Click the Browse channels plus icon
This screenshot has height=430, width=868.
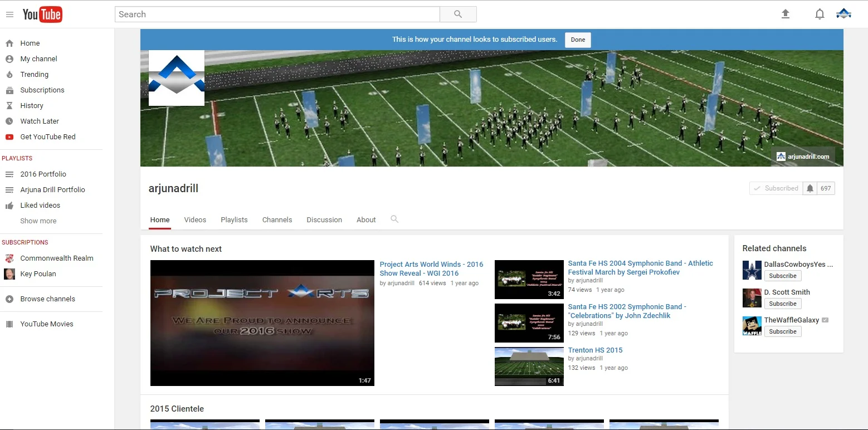pyautogui.click(x=9, y=299)
